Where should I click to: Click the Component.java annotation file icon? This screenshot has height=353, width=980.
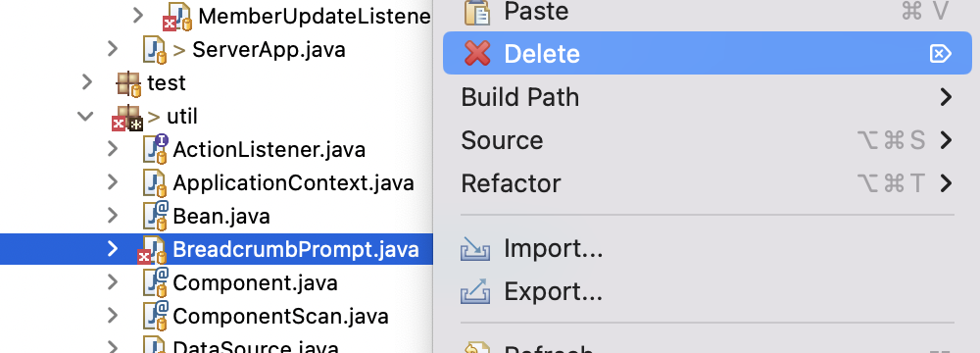[155, 283]
